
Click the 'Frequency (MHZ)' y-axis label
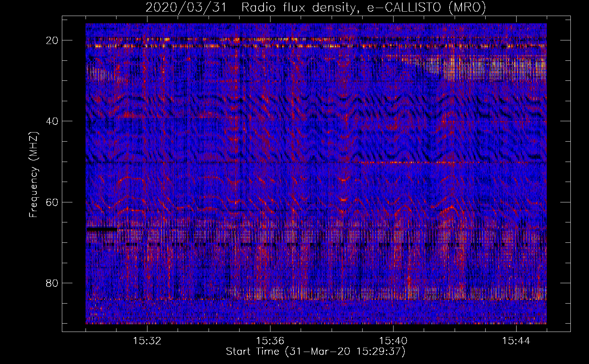click(33, 175)
